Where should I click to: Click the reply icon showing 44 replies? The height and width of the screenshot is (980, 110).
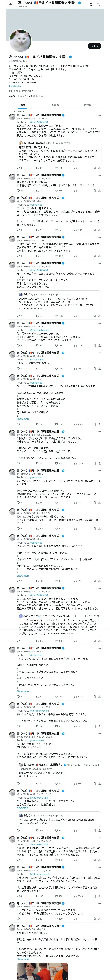tap(18, 191)
